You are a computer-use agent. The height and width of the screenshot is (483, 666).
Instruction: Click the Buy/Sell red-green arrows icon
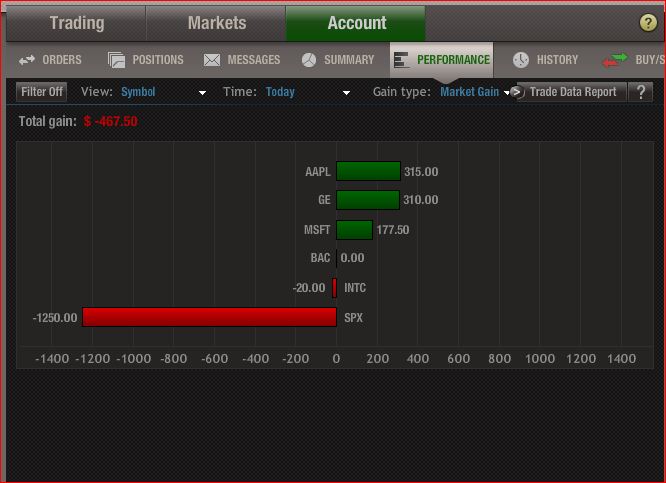click(x=615, y=60)
